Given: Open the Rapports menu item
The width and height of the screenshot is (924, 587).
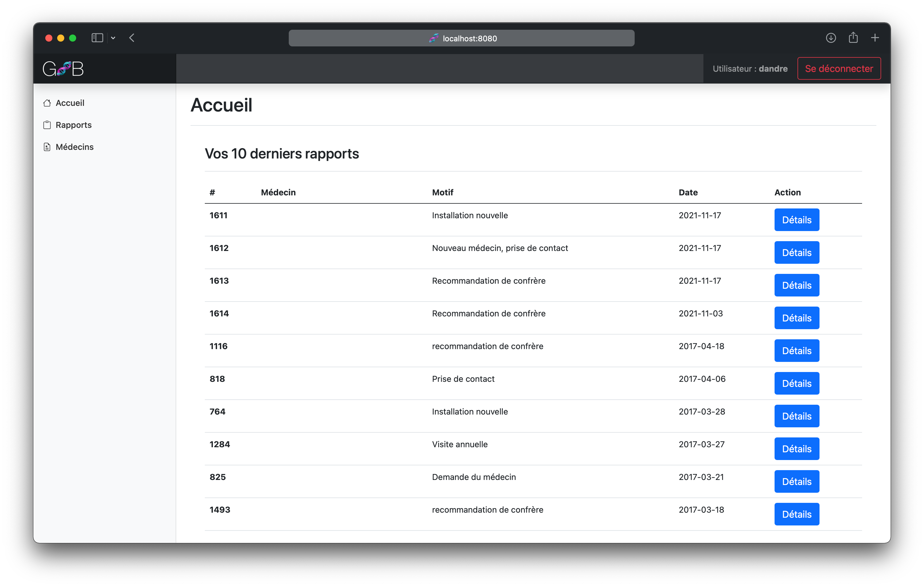Looking at the screenshot, I should [x=73, y=125].
